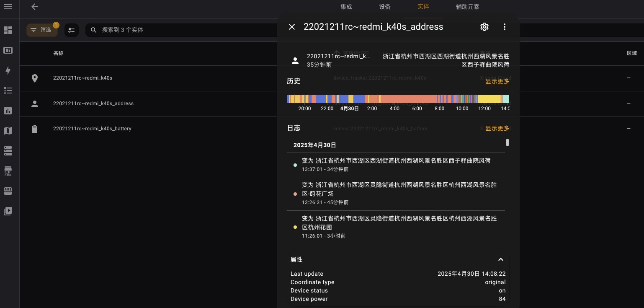Click the 35分钟前 timestamp in dialog

coord(319,65)
